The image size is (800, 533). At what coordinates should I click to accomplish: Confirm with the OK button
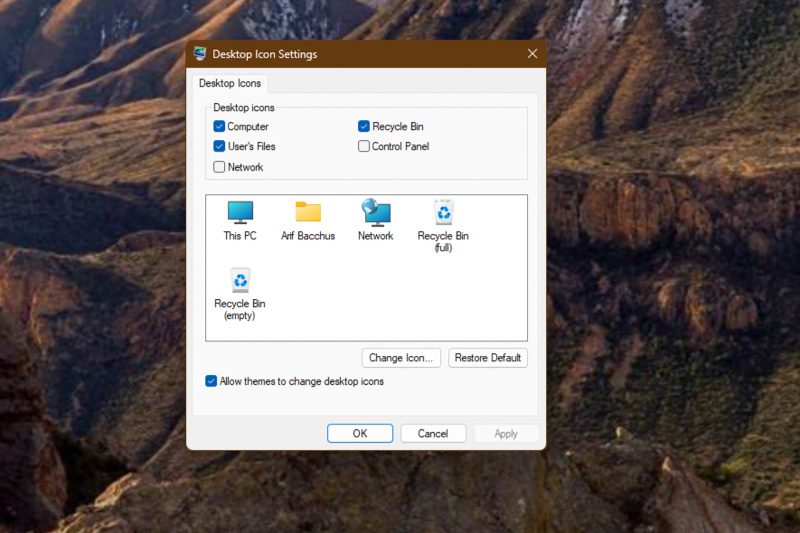(360, 434)
